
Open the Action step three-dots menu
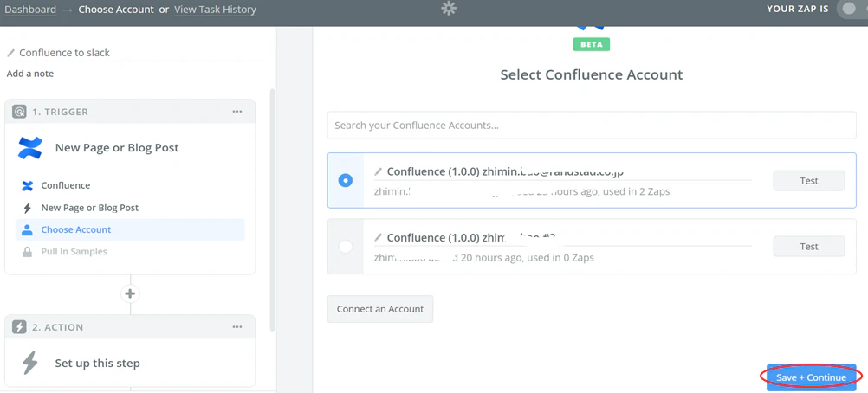click(237, 327)
